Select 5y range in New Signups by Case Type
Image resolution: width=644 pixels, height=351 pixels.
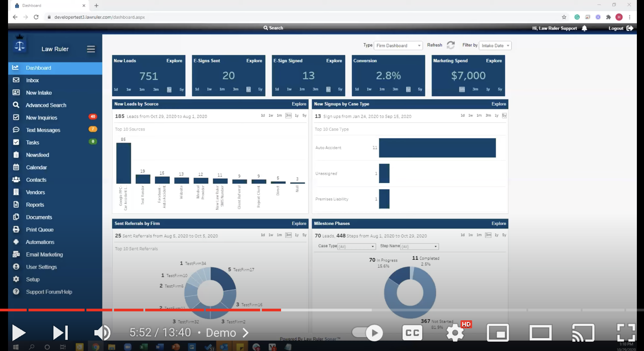505,116
